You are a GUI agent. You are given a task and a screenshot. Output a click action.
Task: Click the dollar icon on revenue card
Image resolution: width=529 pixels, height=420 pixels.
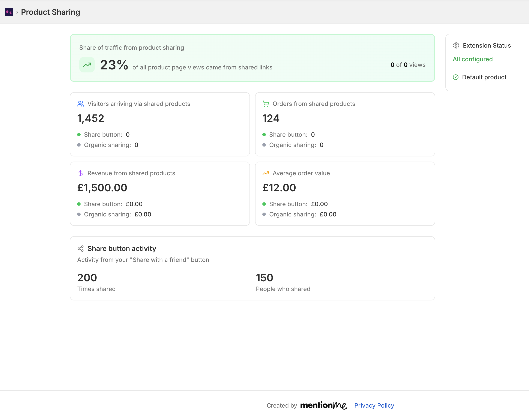point(80,173)
